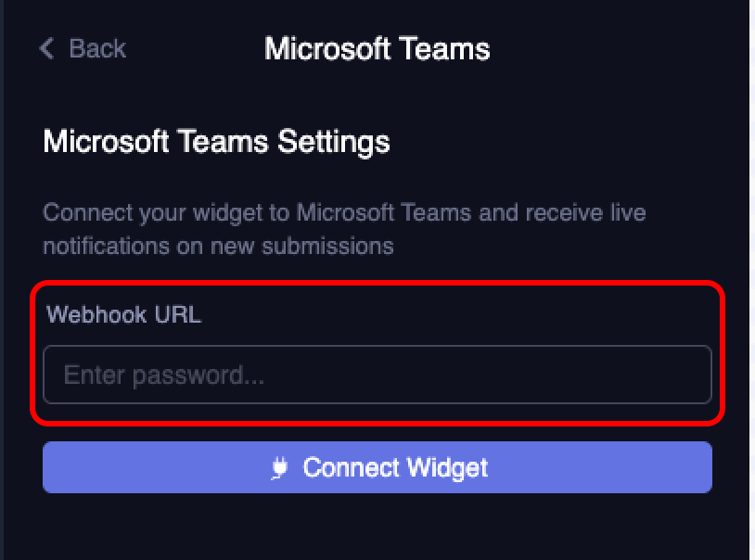Select the password placeholder text area
755x560 pixels.
[377, 375]
